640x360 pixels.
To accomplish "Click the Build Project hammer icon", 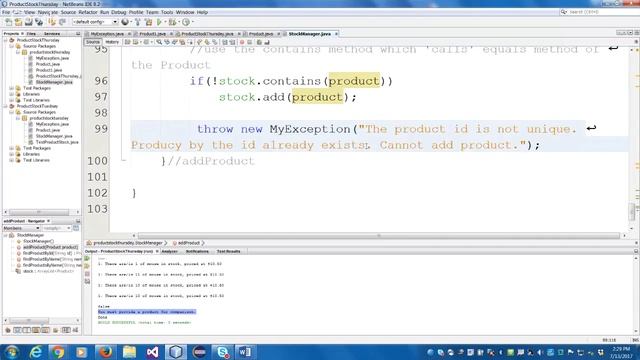I will [x=138, y=22].
